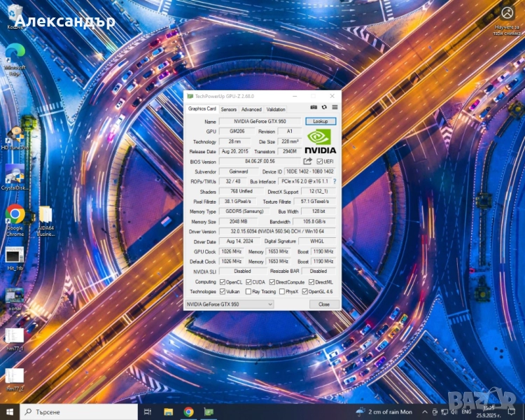The height and width of the screenshot is (420, 525).
Task: Click the bus interface question mark icon
Action: [x=334, y=181]
